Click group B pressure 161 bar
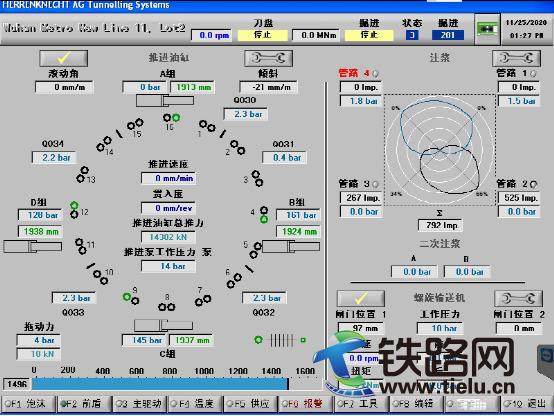 298,215
